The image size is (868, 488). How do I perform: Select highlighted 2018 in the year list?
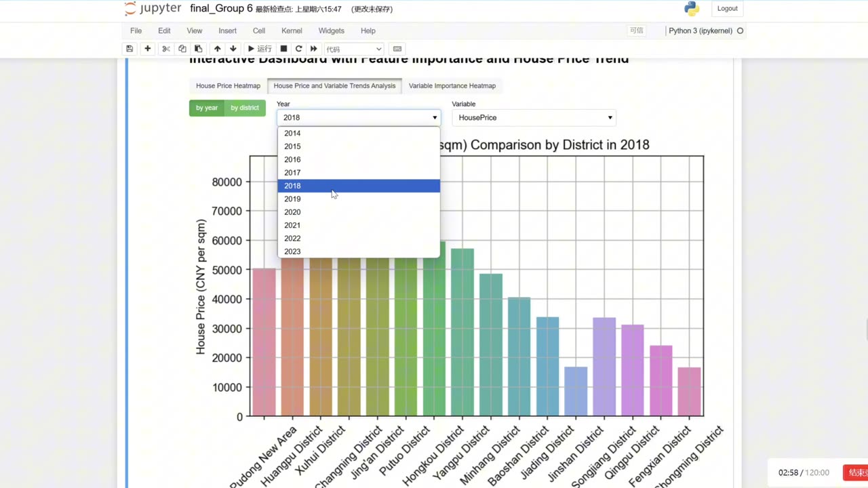pos(359,186)
